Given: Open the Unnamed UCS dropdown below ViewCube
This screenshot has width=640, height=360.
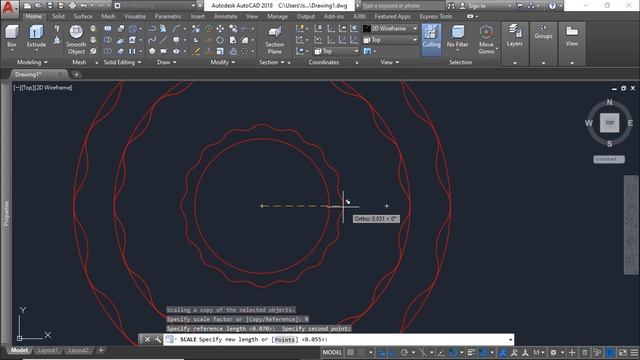Looking at the screenshot, I should [609, 159].
